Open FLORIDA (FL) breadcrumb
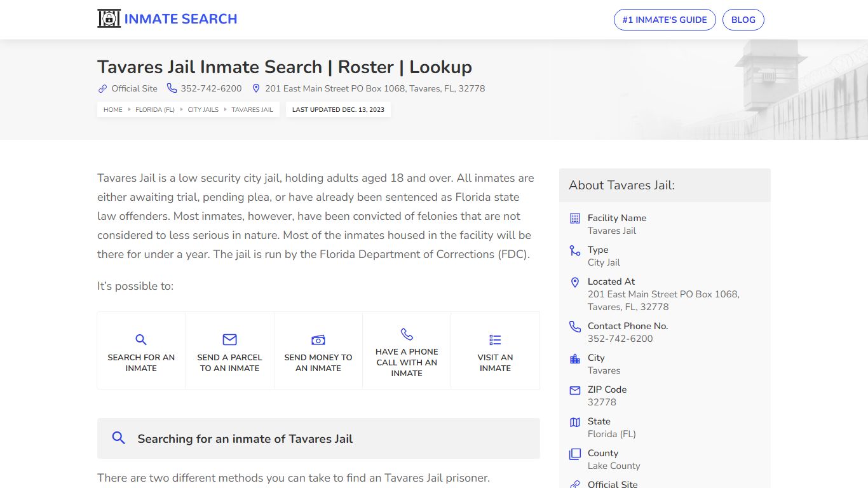Viewport: 868px width, 488px height. point(155,109)
